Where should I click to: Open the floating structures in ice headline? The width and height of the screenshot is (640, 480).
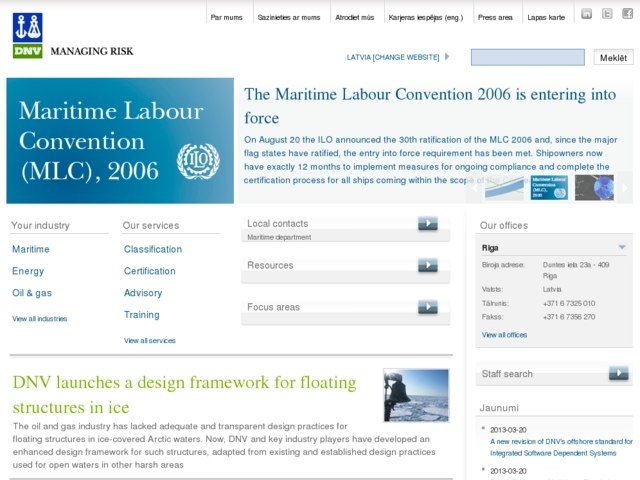(184, 395)
